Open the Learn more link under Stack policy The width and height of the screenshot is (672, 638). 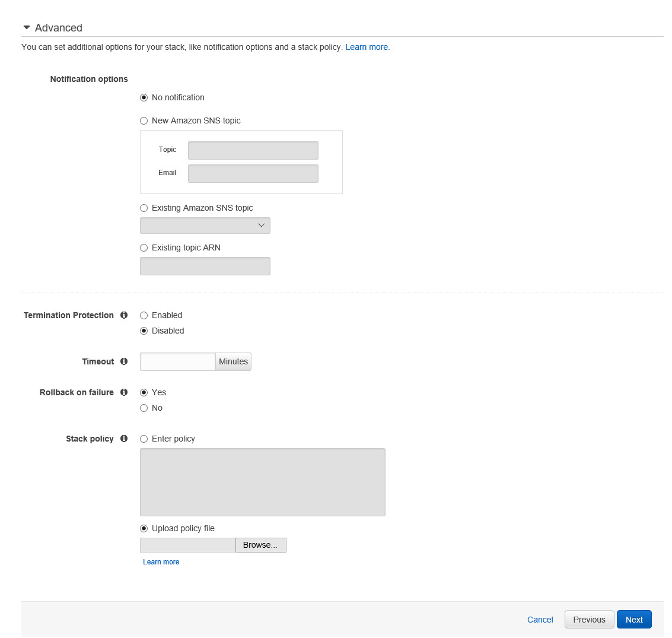point(161,562)
